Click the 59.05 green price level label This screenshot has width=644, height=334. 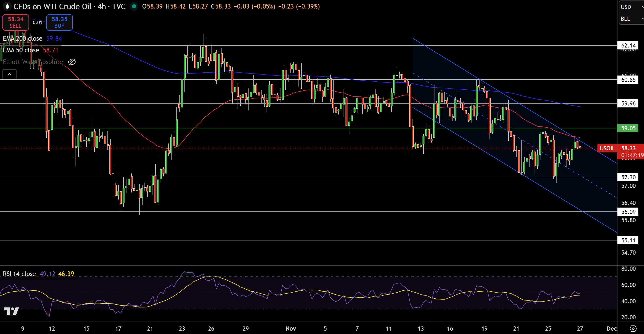coord(628,128)
